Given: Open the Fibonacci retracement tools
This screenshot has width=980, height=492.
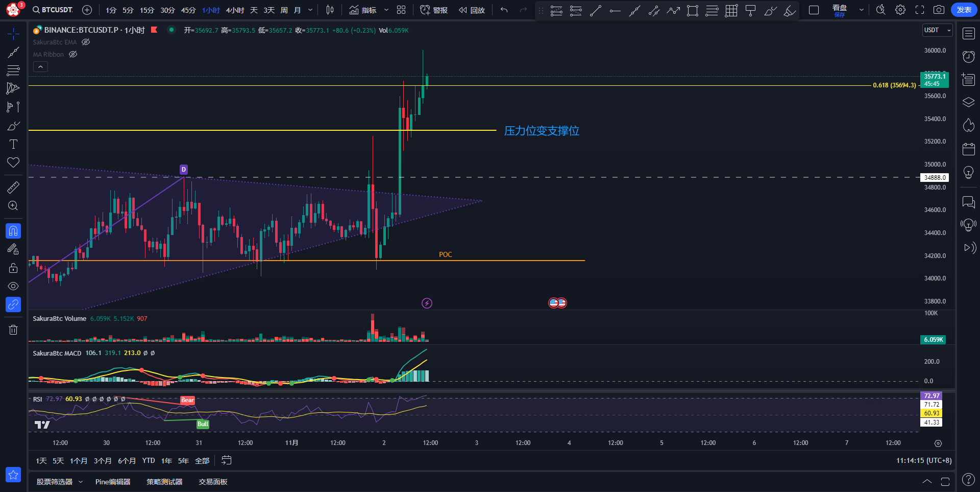Looking at the screenshot, I should (x=13, y=70).
